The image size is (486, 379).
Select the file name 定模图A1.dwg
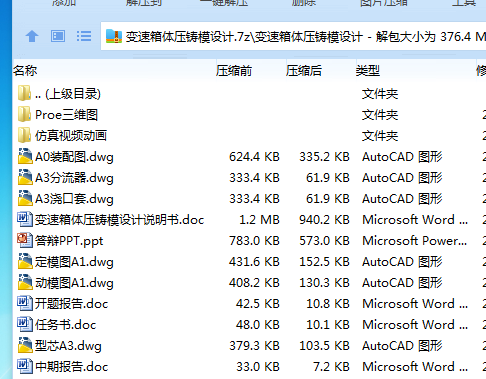coord(74,262)
